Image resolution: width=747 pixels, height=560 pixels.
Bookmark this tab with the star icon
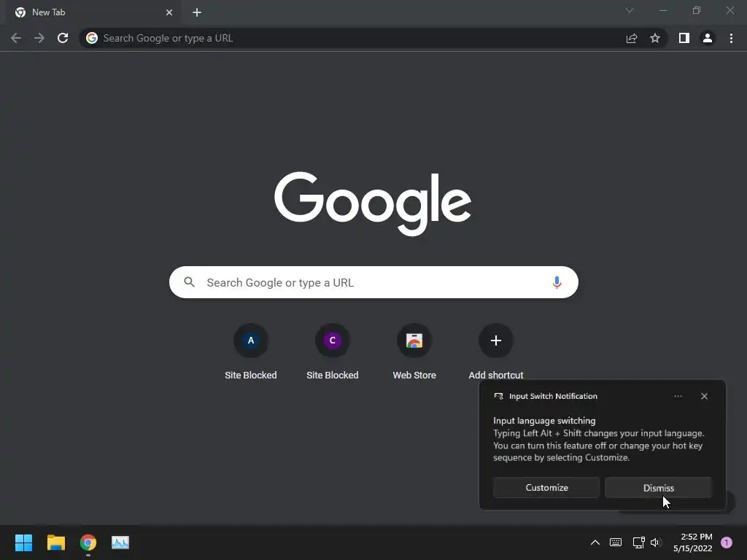point(655,38)
